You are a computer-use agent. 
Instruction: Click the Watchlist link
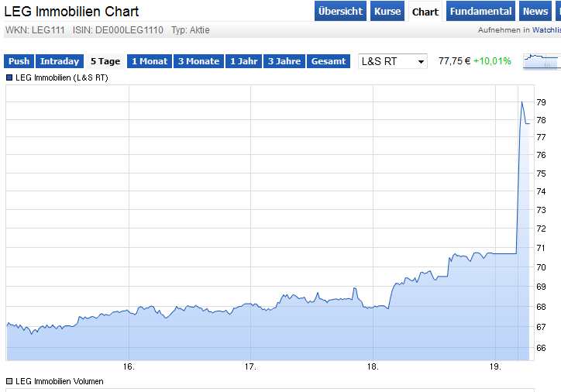(546, 30)
